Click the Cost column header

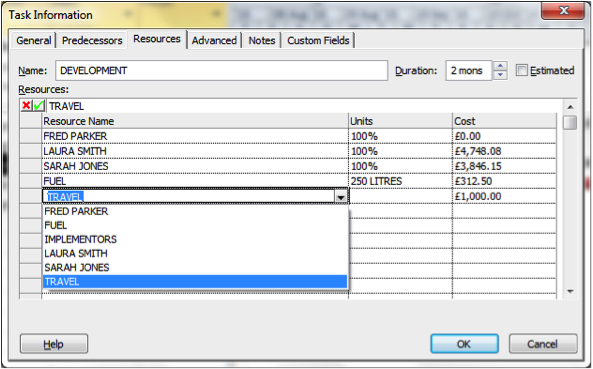pos(505,121)
